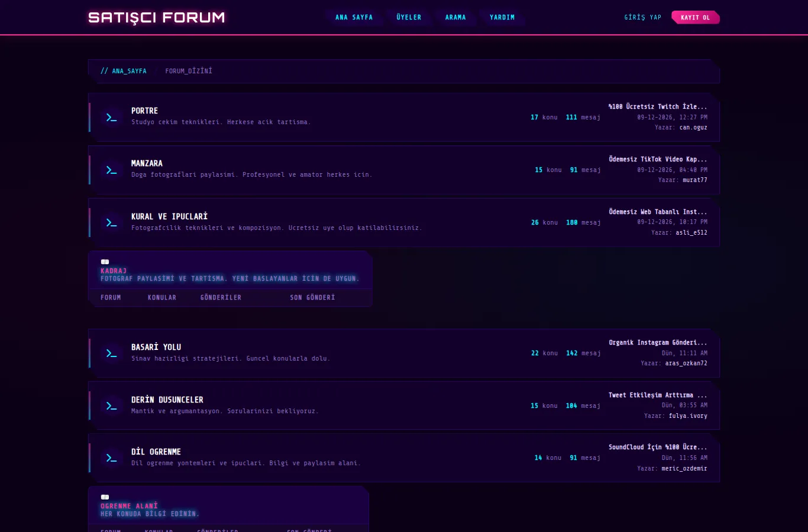Viewport: 808px width, 532px height.
Task: Open the last post "%100 Ücretsiz Twitch İzle..."
Action: pos(658,106)
